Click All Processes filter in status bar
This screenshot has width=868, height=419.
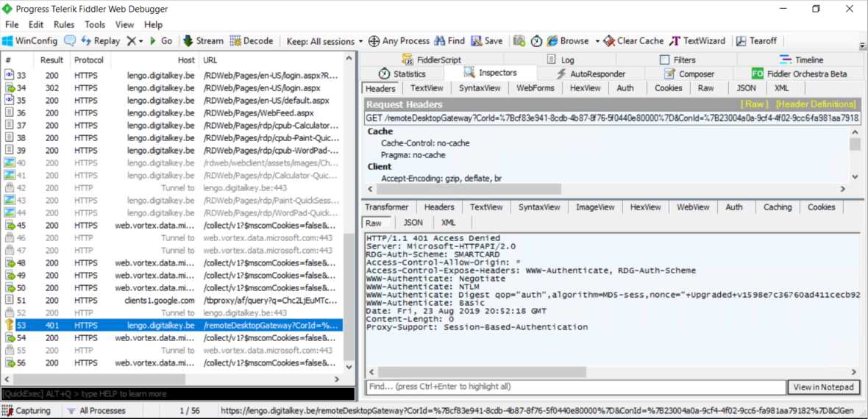tap(96, 411)
